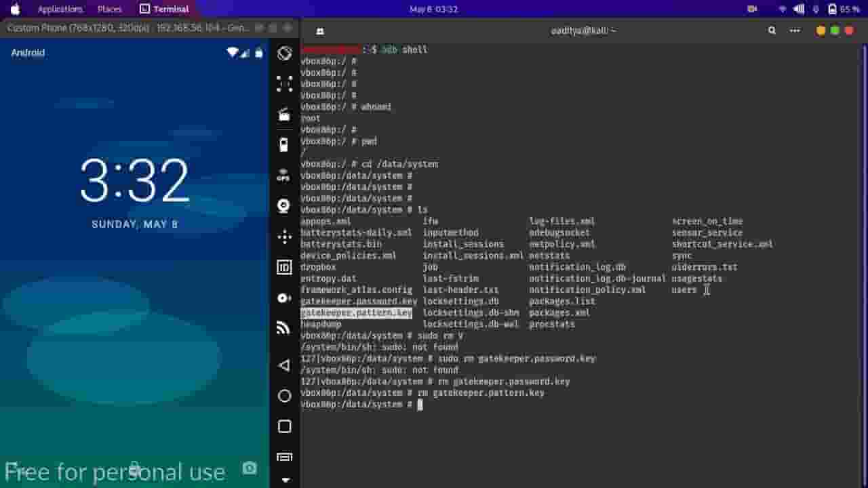Click locksettings.db-wal in the listing
The height and width of the screenshot is (488, 868).
point(471,325)
